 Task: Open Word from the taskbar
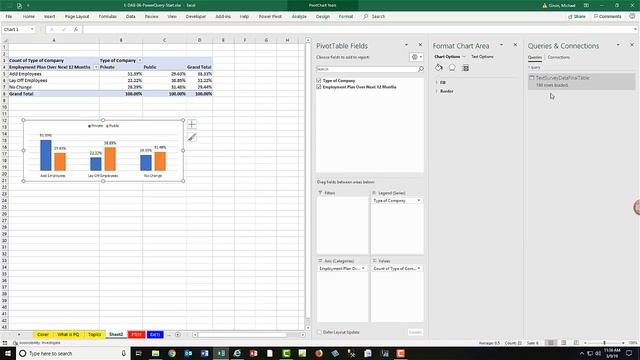pos(204,353)
